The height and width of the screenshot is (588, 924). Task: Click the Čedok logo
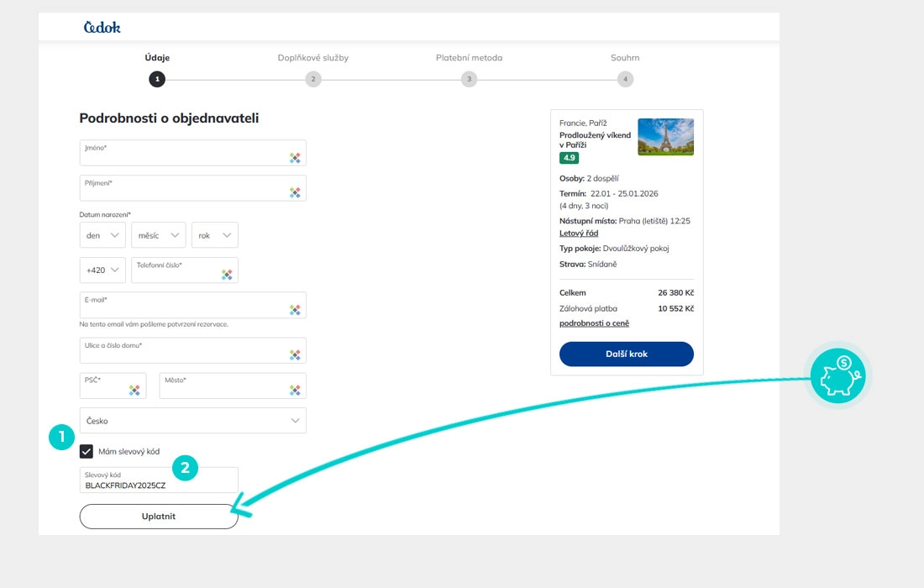102,27
